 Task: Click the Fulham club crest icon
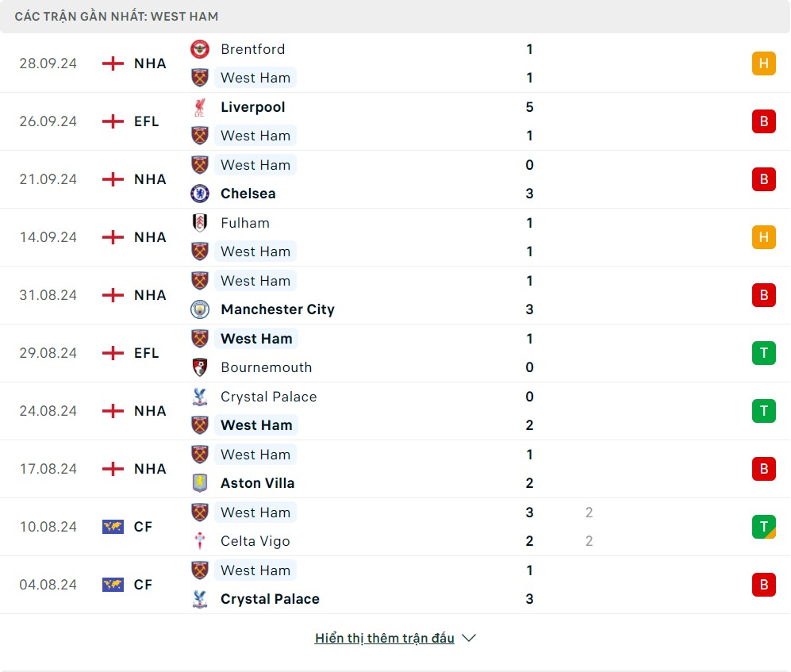[x=200, y=223]
